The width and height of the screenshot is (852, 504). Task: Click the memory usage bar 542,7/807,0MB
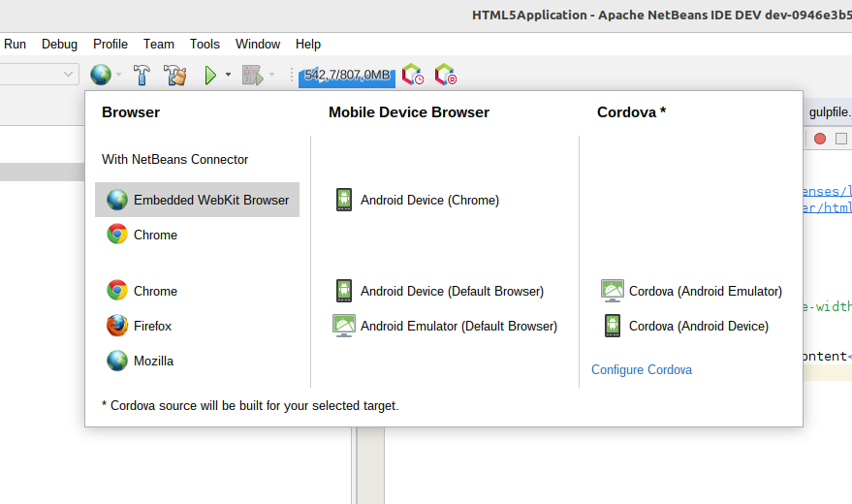coord(347,75)
